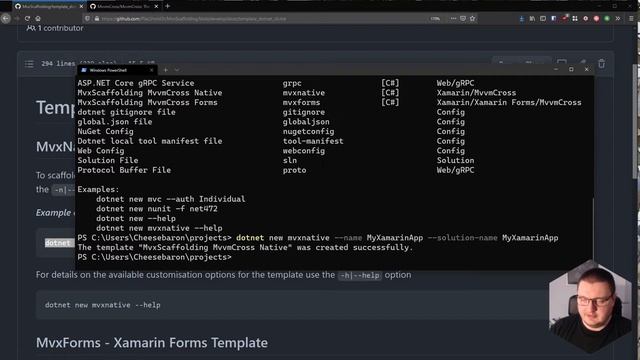The height and width of the screenshot is (360, 640).
Task: Click 'dotnet gitignore file' terminal row
Action: pos(127,112)
